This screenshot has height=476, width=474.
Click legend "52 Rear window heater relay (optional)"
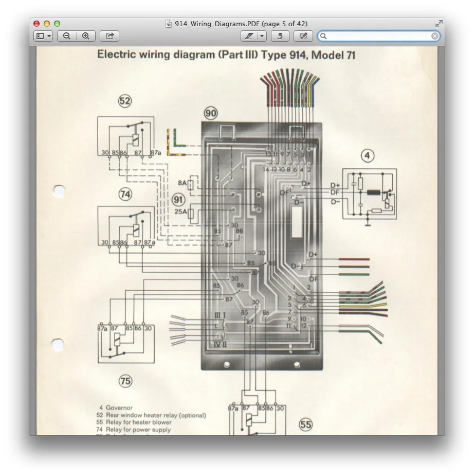click(x=151, y=415)
